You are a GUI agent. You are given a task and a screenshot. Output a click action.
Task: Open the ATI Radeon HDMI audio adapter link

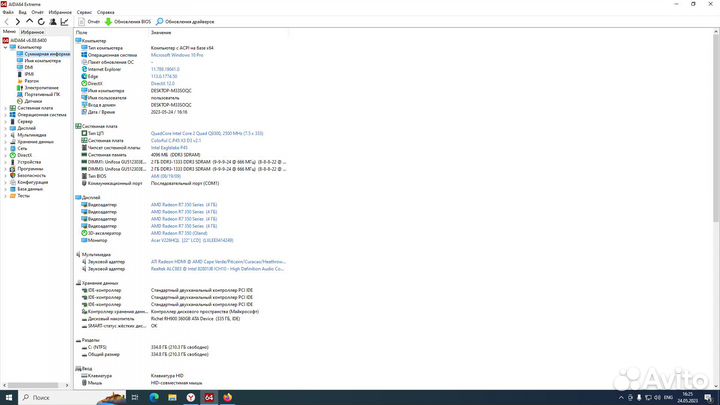click(218, 262)
